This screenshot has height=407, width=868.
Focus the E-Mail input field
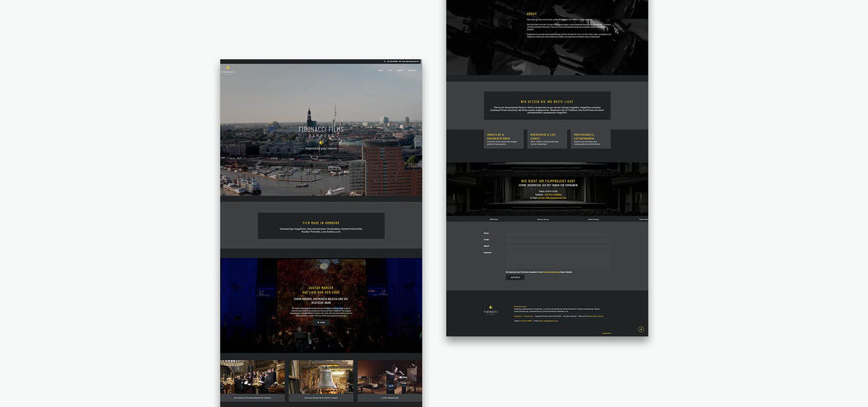pyautogui.click(x=558, y=239)
